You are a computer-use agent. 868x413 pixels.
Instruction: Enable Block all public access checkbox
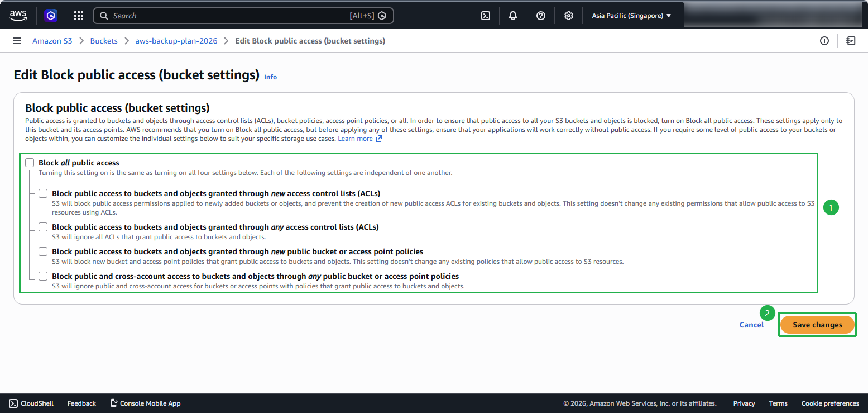pos(30,163)
